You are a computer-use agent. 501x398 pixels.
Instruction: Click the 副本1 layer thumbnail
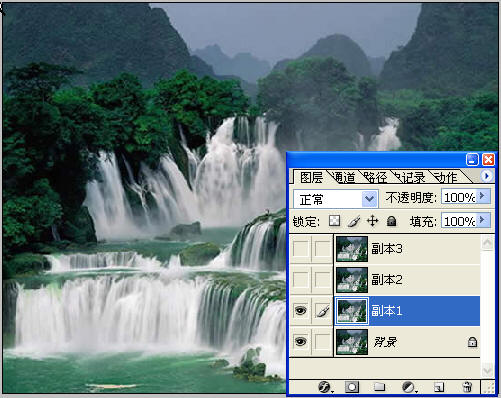pos(352,311)
